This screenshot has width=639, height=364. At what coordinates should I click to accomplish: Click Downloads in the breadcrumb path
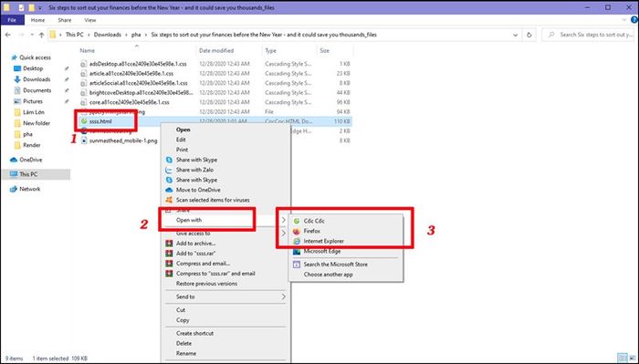tap(107, 35)
